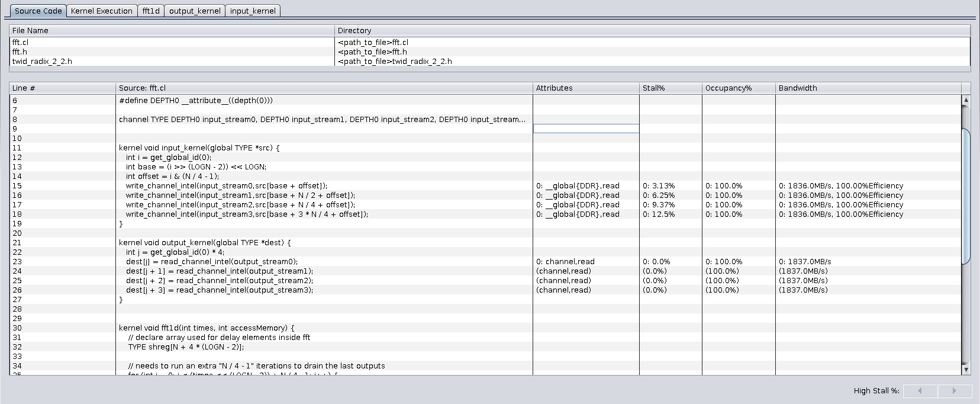
Task: Switch to the Kernel Execution tab
Action: 101,11
